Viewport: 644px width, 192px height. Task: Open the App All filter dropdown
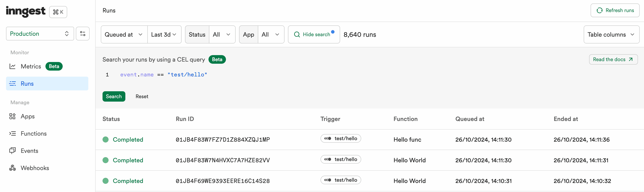[271, 34]
